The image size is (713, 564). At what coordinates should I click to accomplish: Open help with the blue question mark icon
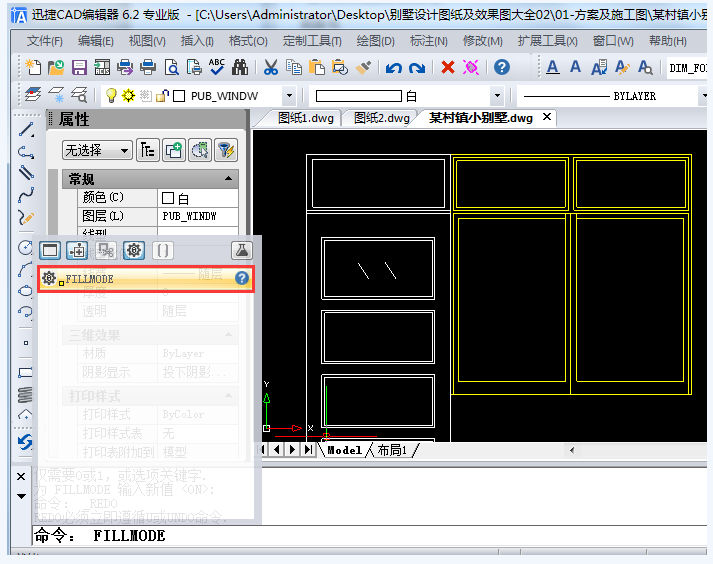point(502,67)
